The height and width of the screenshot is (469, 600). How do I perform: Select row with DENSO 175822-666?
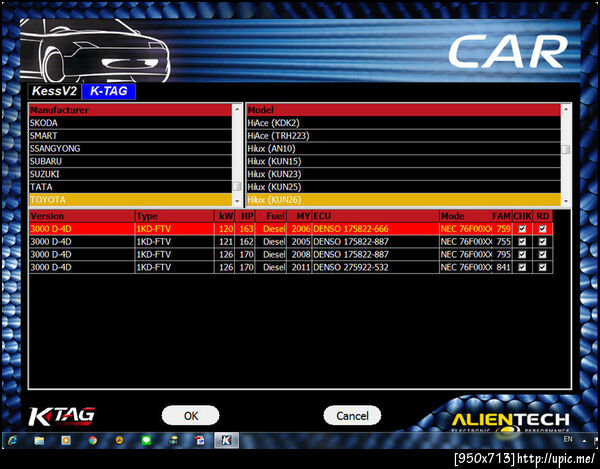tap(291, 229)
